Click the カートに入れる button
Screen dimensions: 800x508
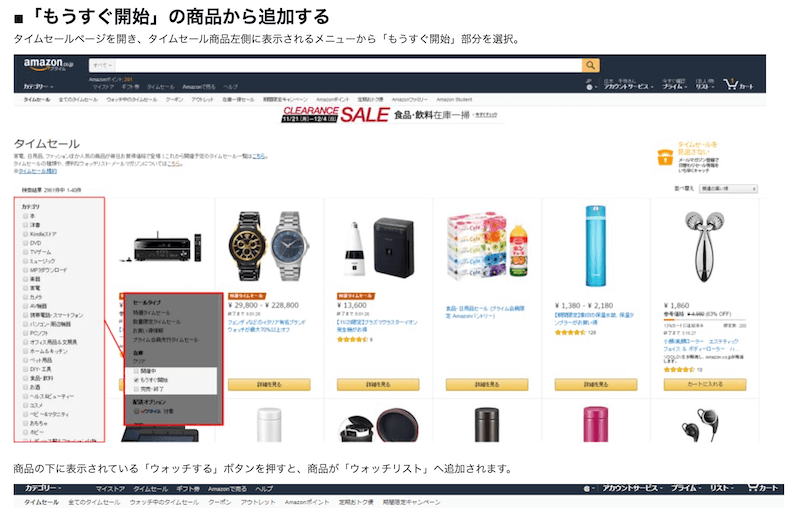(705, 385)
